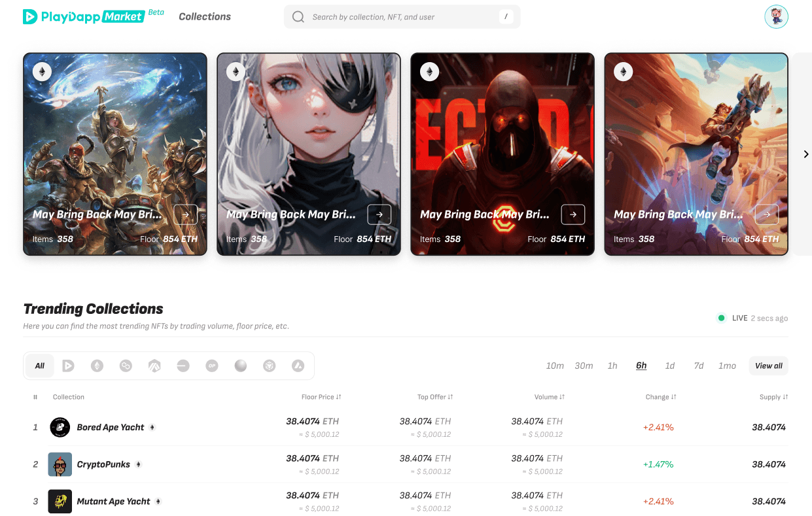Click the Ethereum symbol beside CryptoPunks
Image resolution: width=812 pixels, height=516 pixels.
point(139,464)
